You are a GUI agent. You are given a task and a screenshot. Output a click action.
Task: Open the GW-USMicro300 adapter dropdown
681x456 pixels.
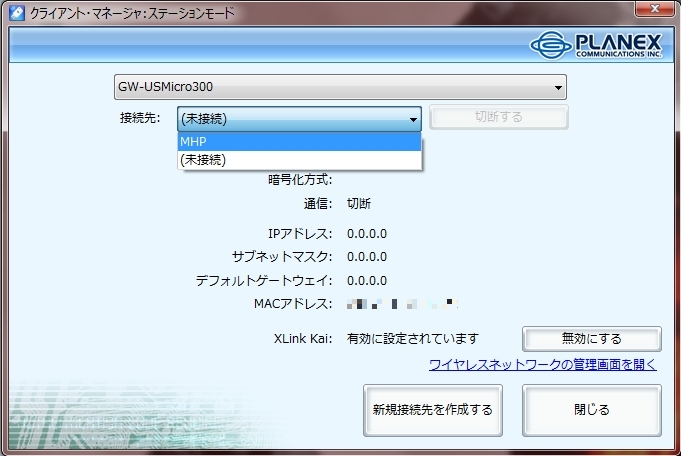click(340, 87)
